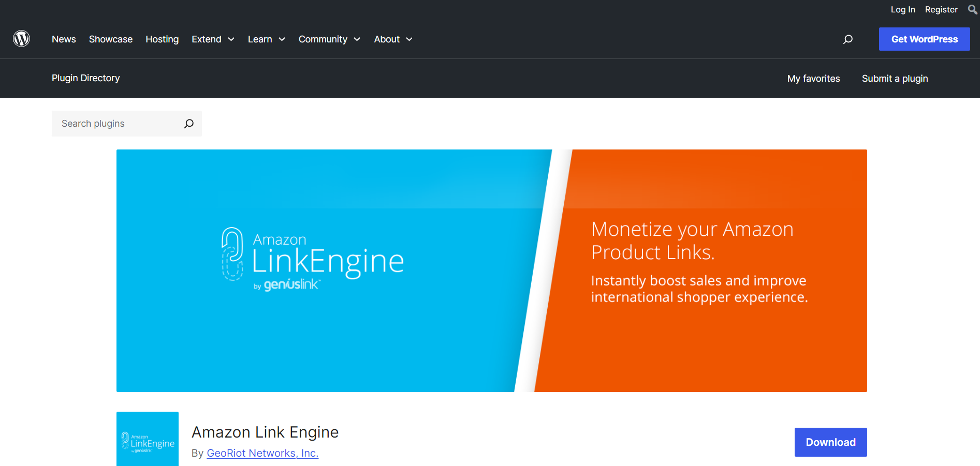Download the Amazon Link Engine plugin
980x466 pixels.
click(830, 442)
